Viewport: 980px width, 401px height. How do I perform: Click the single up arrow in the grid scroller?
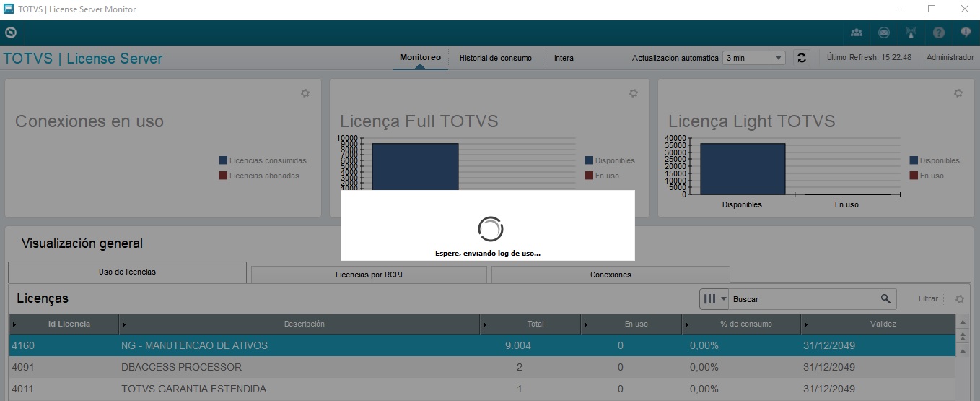962,350
